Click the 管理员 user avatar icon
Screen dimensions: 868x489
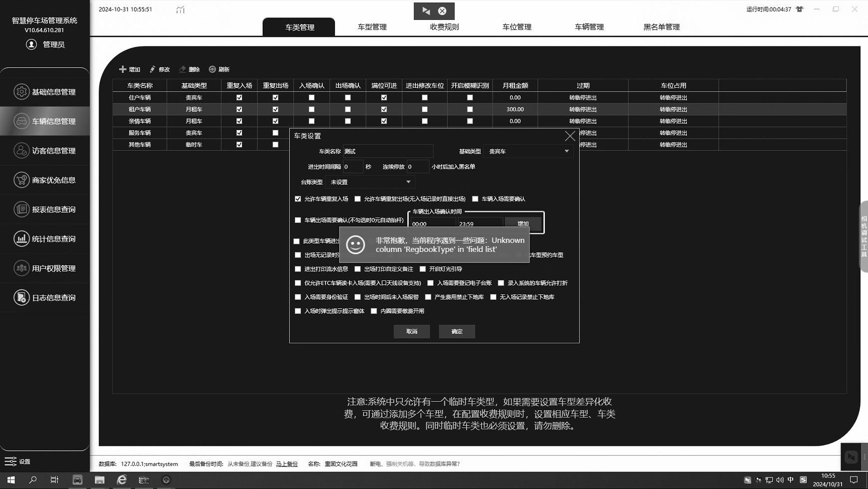click(31, 44)
